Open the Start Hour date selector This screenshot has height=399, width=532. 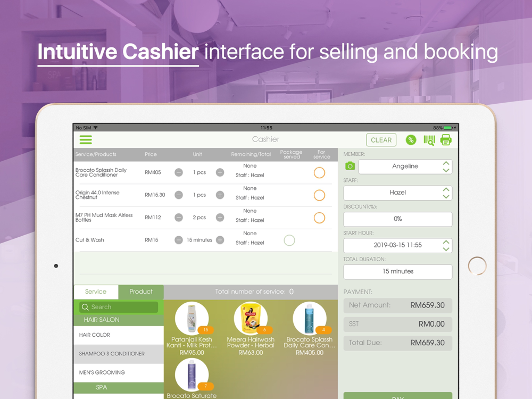click(397, 245)
